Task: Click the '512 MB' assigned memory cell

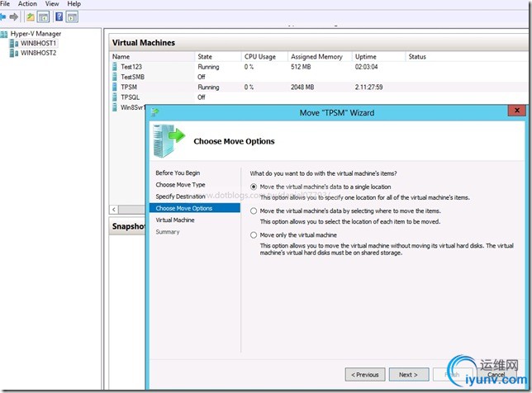Action: 301,67
